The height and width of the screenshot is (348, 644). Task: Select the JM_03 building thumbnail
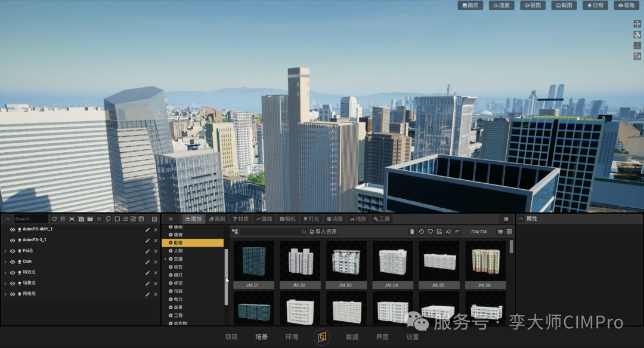coord(346,264)
